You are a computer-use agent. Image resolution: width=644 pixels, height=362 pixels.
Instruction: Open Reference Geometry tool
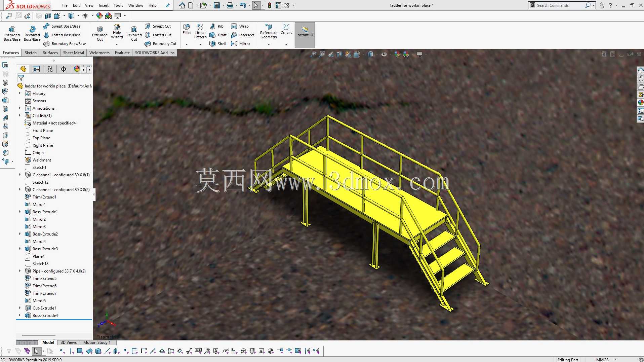(x=269, y=31)
